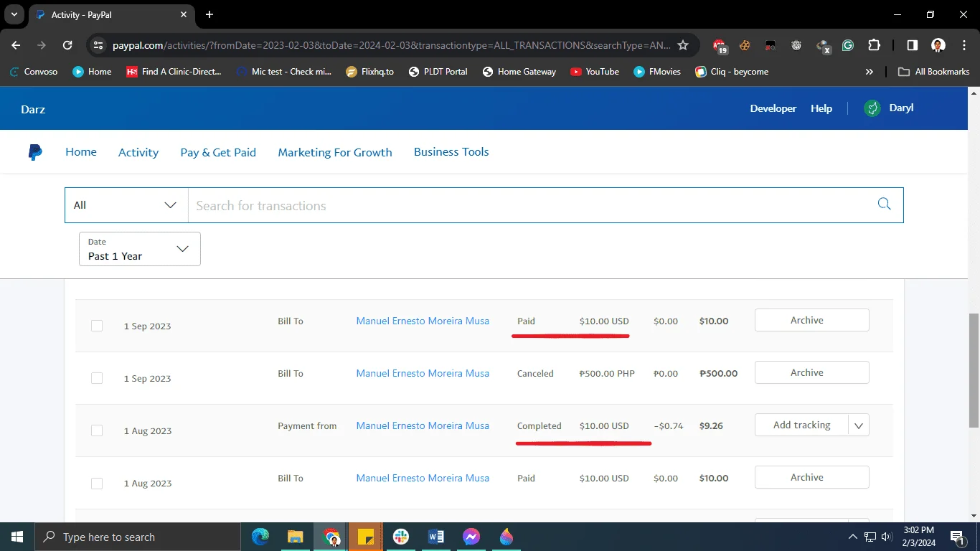Tick the checkbox for the 1 Aug 2023 Bill To row
Viewport: 980px width, 551px height.
click(x=97, y=483)
